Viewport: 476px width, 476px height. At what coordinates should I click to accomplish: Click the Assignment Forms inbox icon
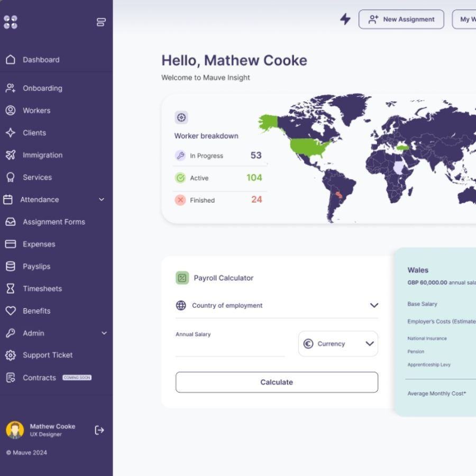coord(11,222)
